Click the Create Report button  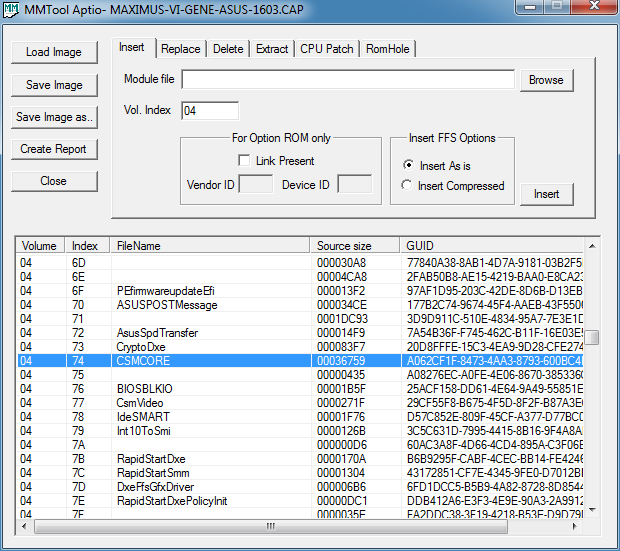[x=54, y=149]
